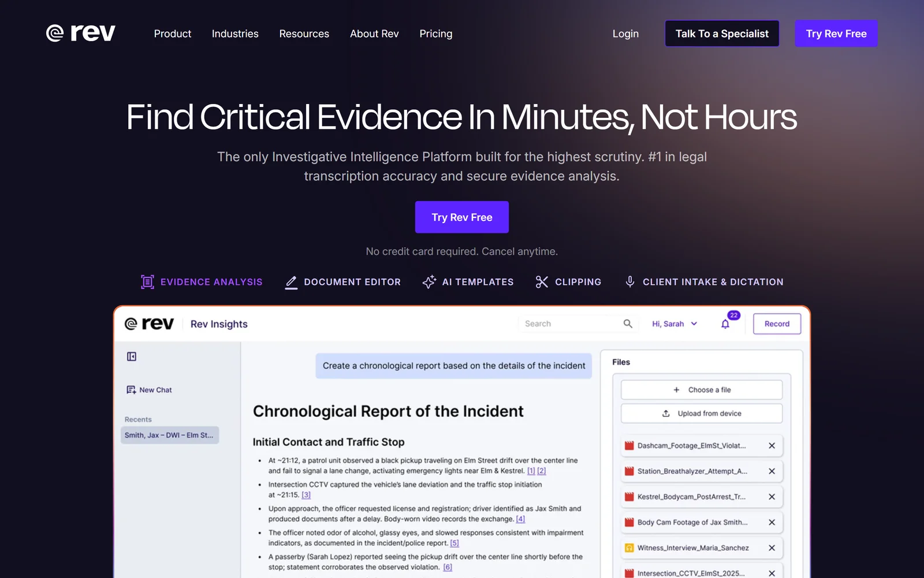Screen dimensions: 924x578
Task: Click the Intersection_CCTV file video icon
Action: pyautogui.click(x=629, y=573)
